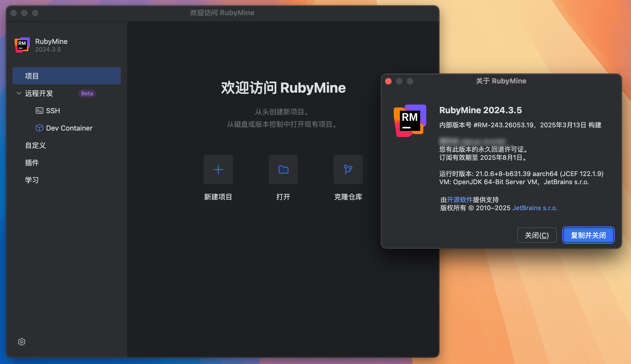Click the folder icon to open a project

pyautogui.click(x=283, y=170)
